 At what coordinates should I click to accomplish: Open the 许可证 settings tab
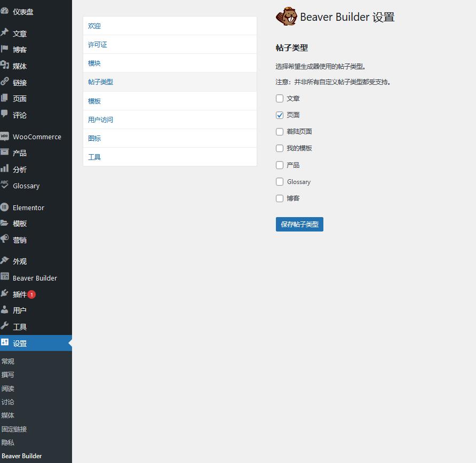pyautogui.click(x=170, y=45)
